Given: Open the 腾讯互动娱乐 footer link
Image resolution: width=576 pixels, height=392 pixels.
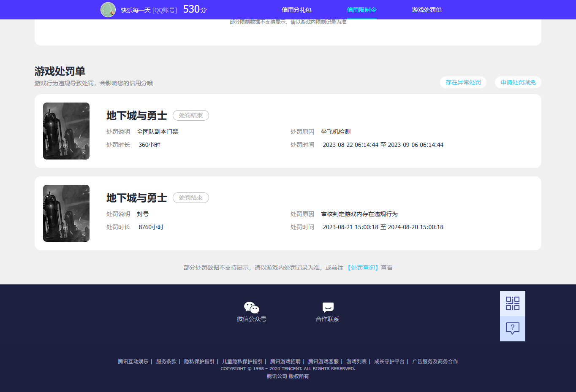Looking at the screenshot, I should coord(133,362).
